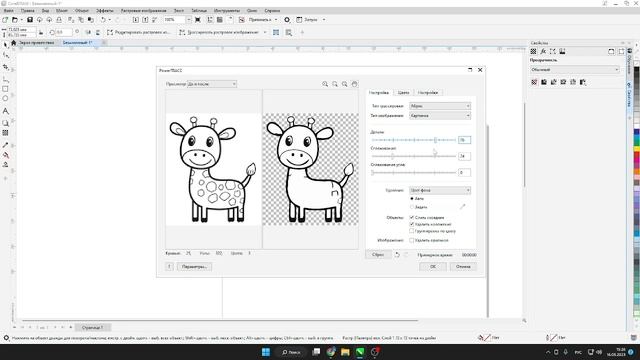Select the Eyedropper tool in the toolbox
This screenshot has width=640, height=360.
tap(5, 145)
